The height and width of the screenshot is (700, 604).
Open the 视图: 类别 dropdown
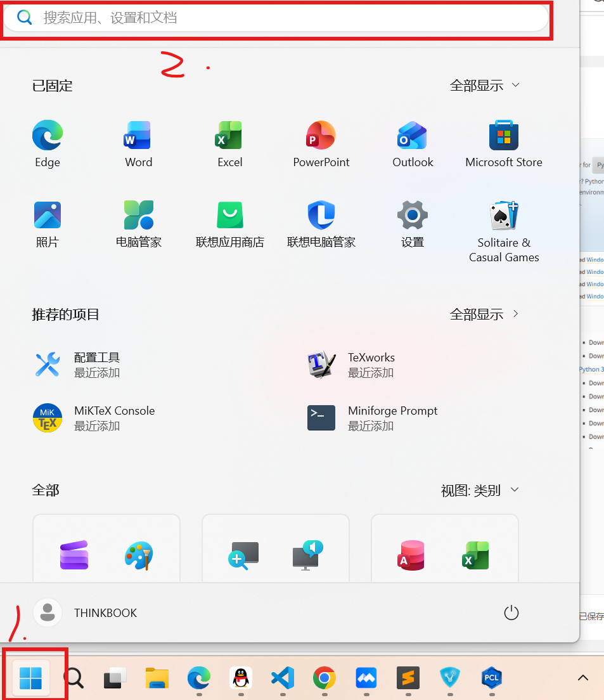(480, 490)
